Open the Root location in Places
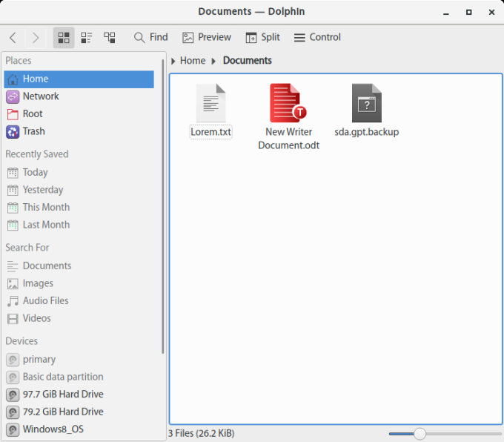504x442 pixels. point(33,113)
